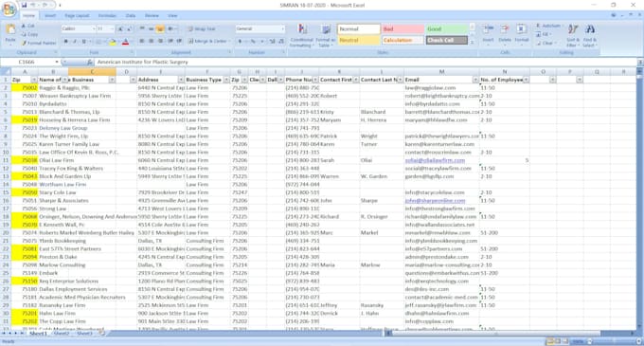The image size is (644, 346).
Task: Switch to the Insert ribbon tab
Action: (50, 15)
